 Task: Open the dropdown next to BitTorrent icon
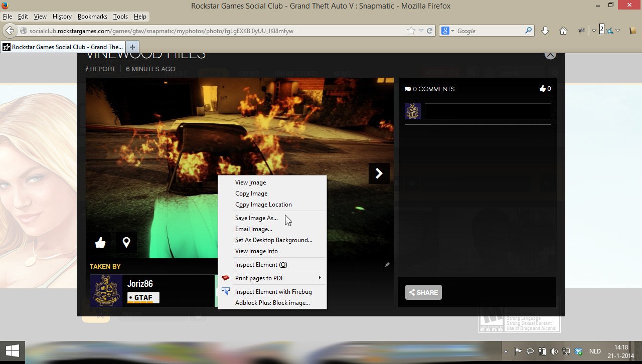[617, 31]
